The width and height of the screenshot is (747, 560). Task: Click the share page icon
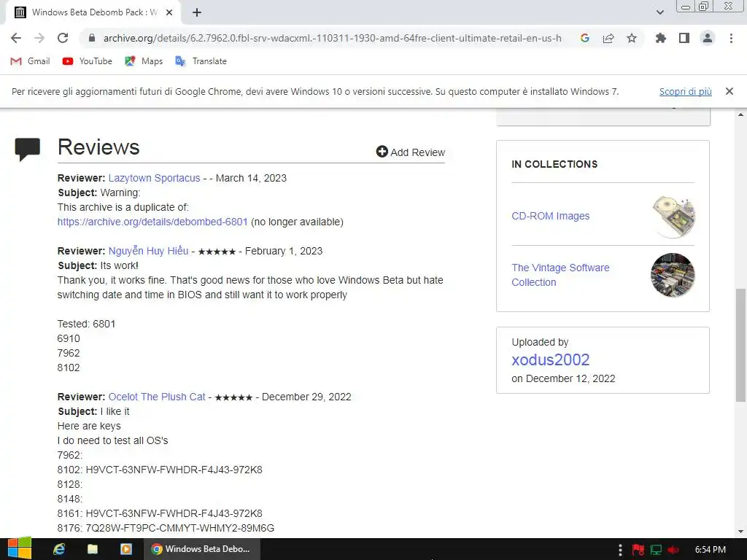[x=608, y=38]
